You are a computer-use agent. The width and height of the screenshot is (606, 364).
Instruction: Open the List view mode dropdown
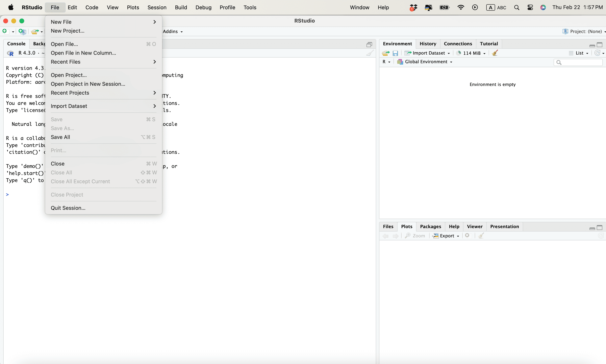tap(579, 53)
